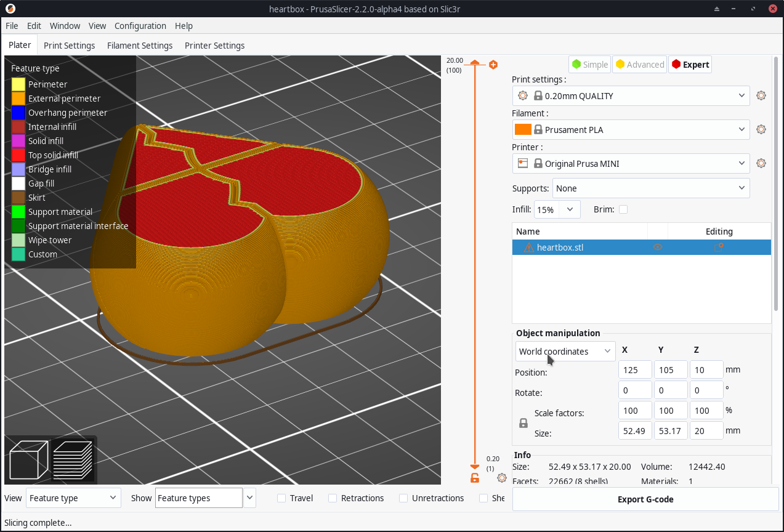Click the Show feature types text field
The image size is (784, 532).
[x=198, y=498]
